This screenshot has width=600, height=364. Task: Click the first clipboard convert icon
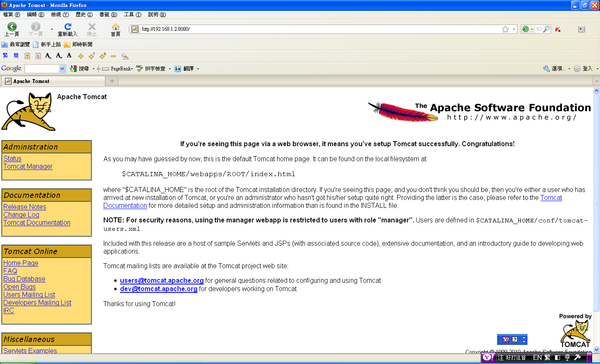tap(27, 56)
